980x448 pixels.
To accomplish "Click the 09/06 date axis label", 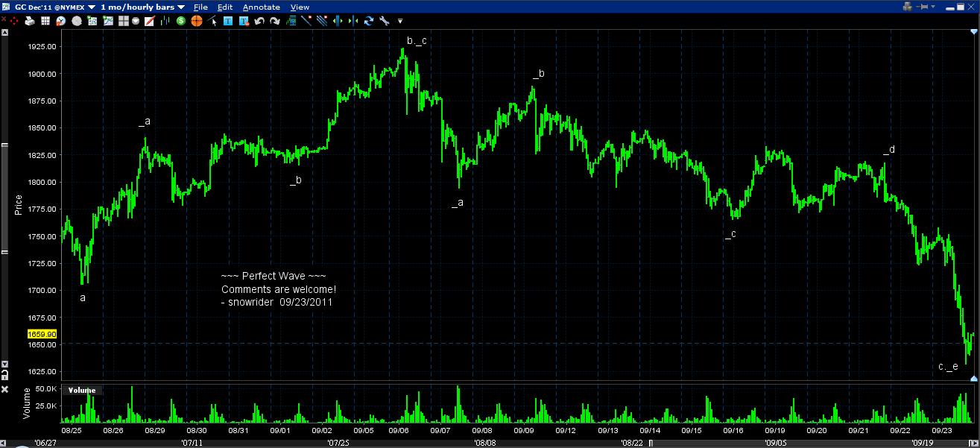I will [398, 430].
